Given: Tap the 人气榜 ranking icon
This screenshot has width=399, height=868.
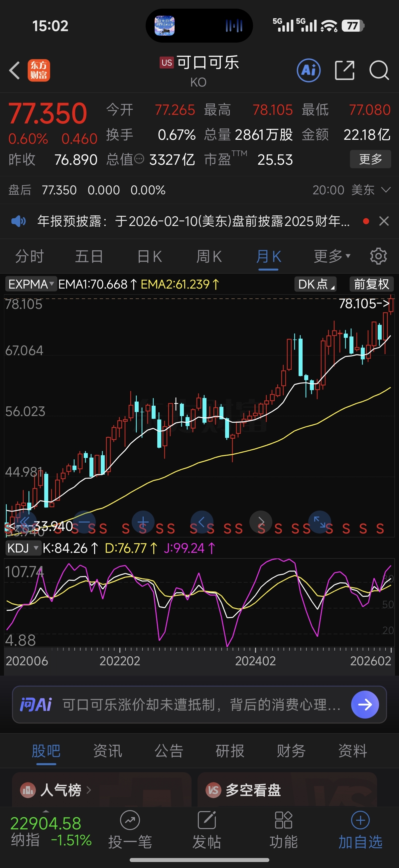Looking at the screenshot, I should [x=28, y=790].
